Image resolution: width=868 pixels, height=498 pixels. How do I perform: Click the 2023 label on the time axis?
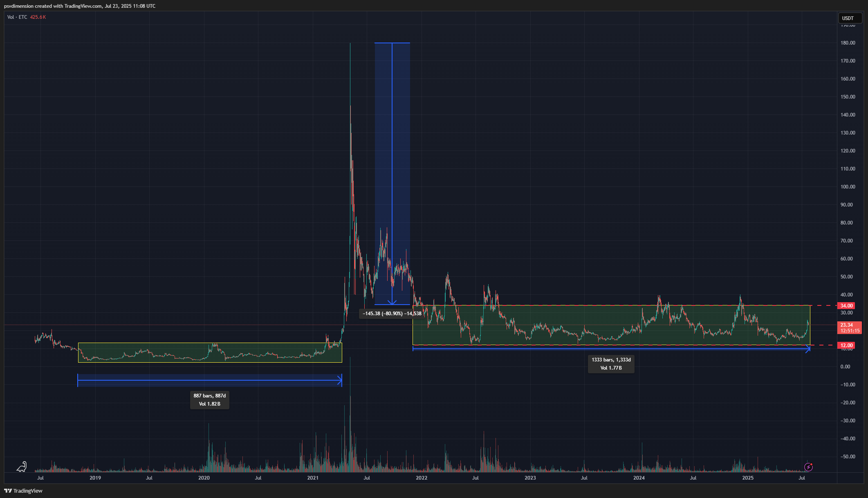coord(530,478)
